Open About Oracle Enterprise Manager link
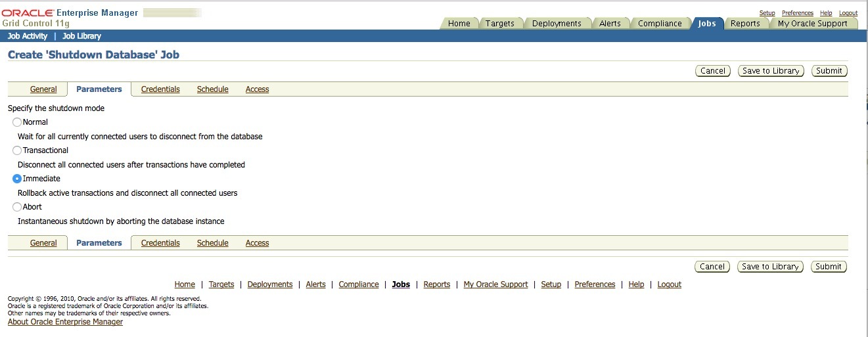 coord(65,322)
